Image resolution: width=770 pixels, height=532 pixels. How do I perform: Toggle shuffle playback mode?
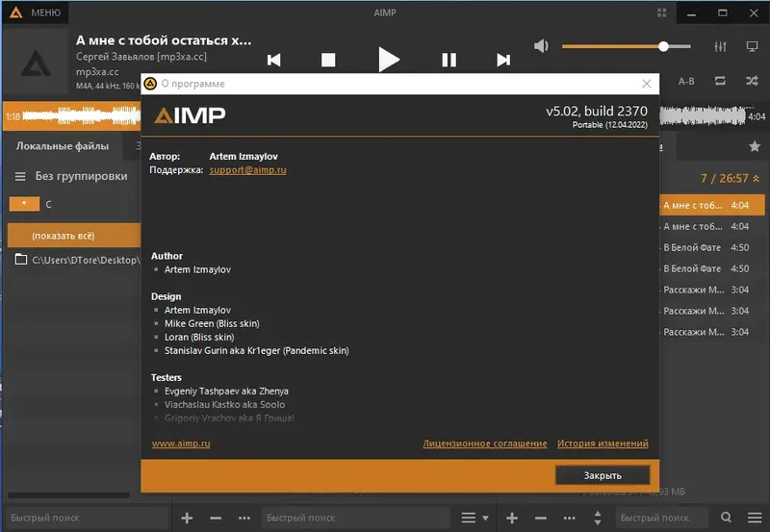(x=752, y=81)
